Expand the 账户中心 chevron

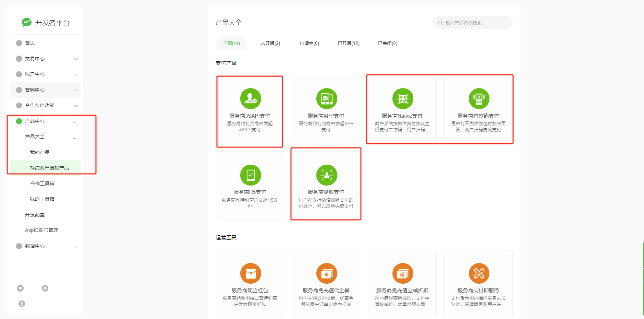(76, 74)
